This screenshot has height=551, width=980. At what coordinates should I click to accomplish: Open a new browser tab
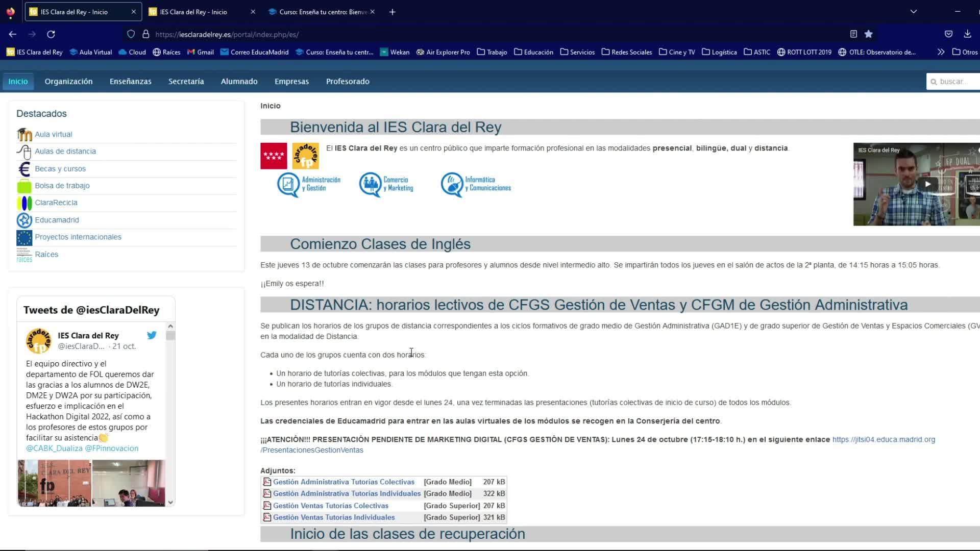point(392,12)
